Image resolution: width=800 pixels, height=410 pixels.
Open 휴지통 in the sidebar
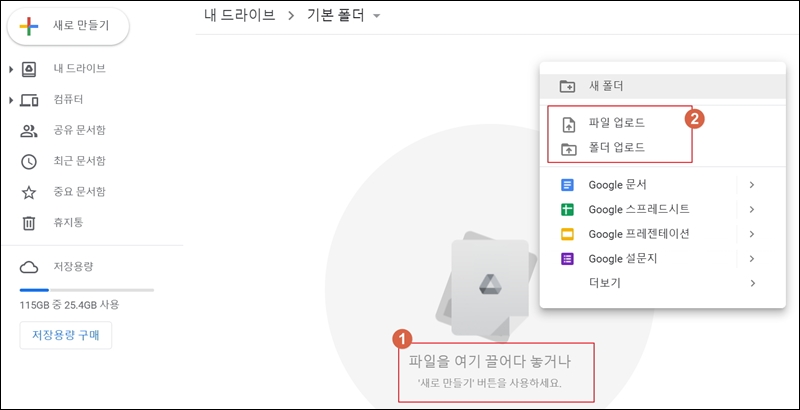68,222
